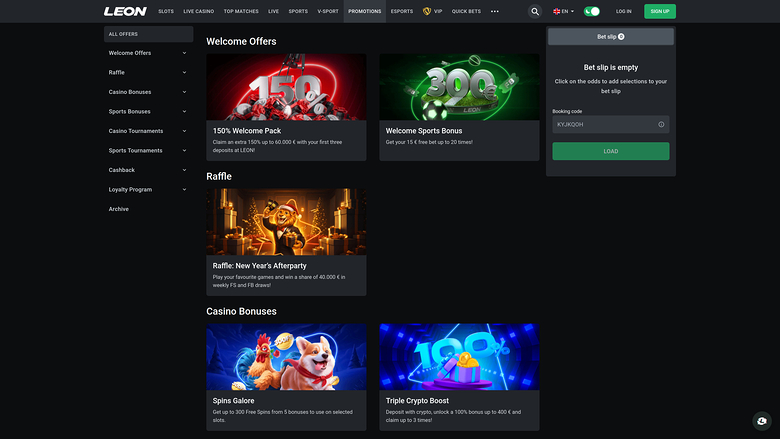This screenshot has height=439, width=780.
Task: Open the EN language dropdown
Action: (x=563, y=11)
